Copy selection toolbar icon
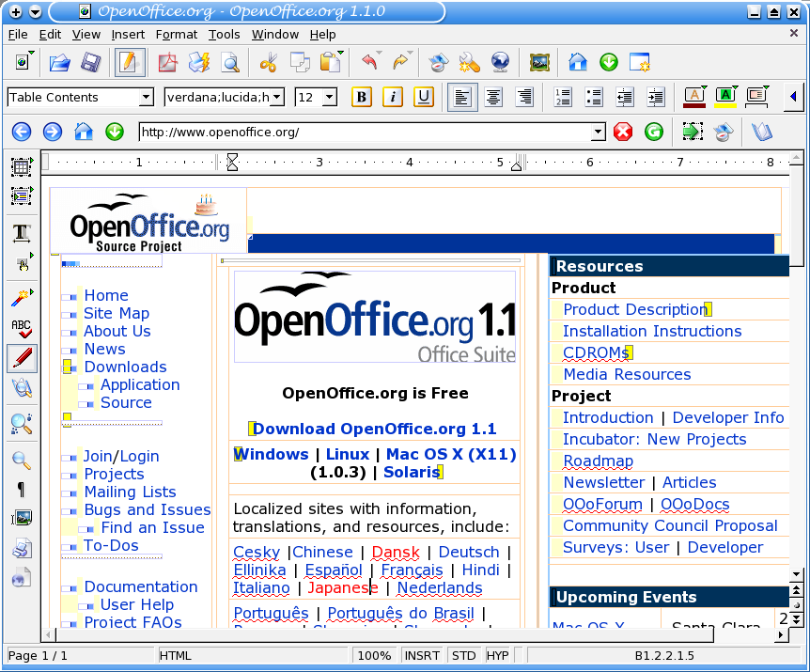 (x=300, y=63)
